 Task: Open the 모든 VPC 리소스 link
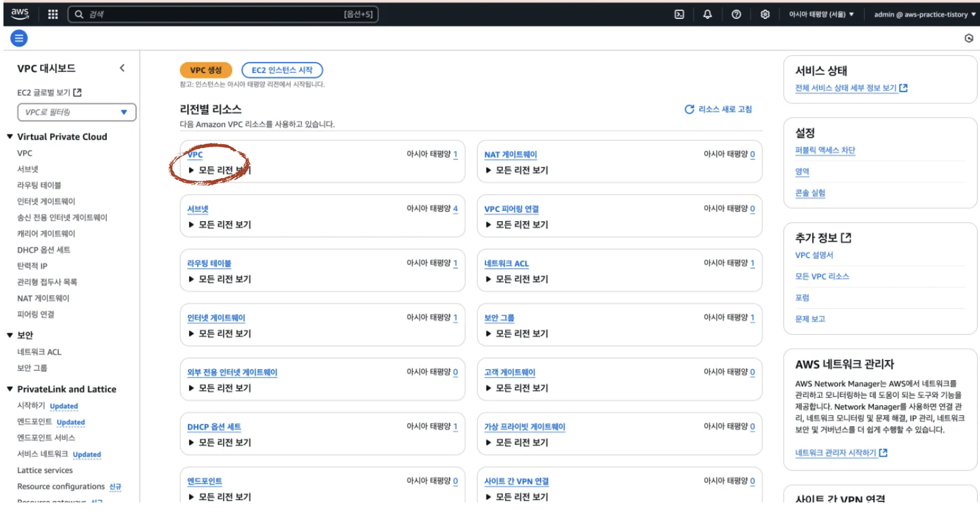point(822,276)
